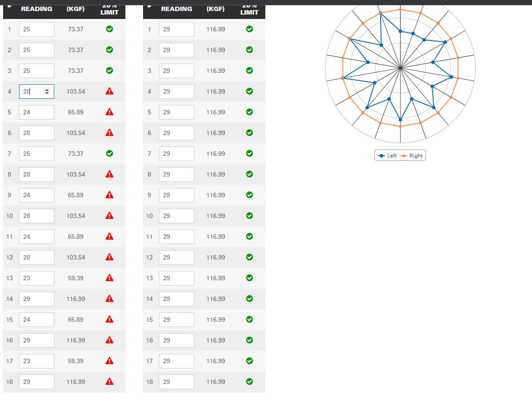This screenshot has height=402, width=532.
Task: Click red warning icon in left row 18
Action: (109, 382)
